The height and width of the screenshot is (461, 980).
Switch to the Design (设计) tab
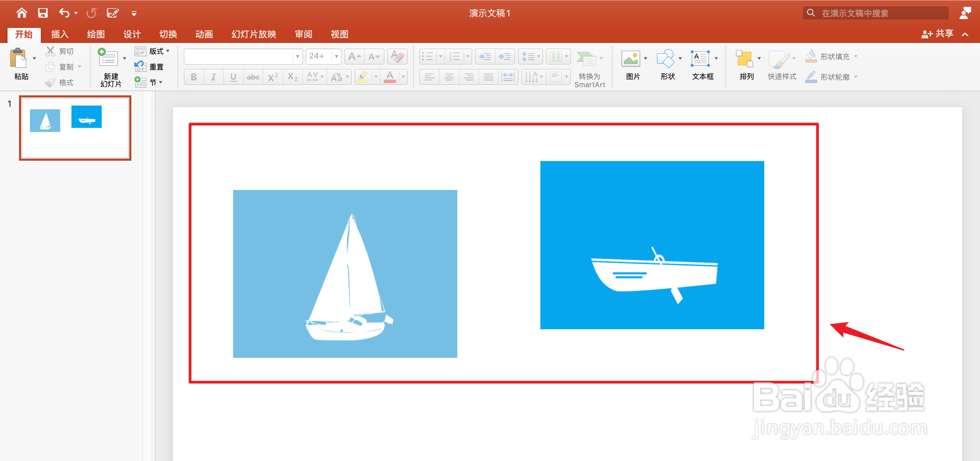click(132, 34)
